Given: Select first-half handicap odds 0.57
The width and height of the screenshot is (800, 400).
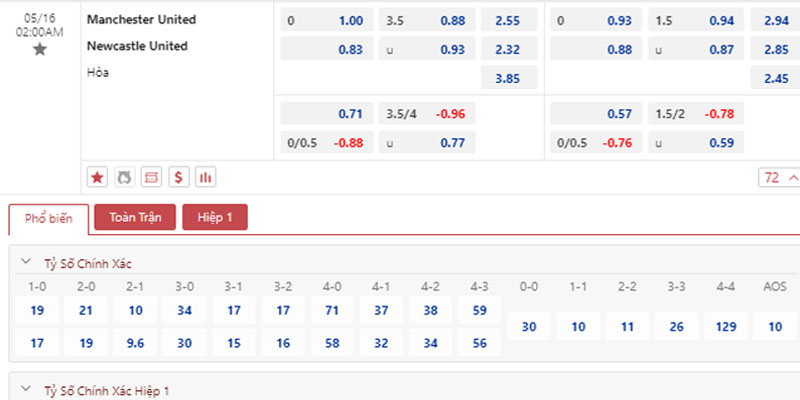Looking at the screenshot, I should coord(596,113).
